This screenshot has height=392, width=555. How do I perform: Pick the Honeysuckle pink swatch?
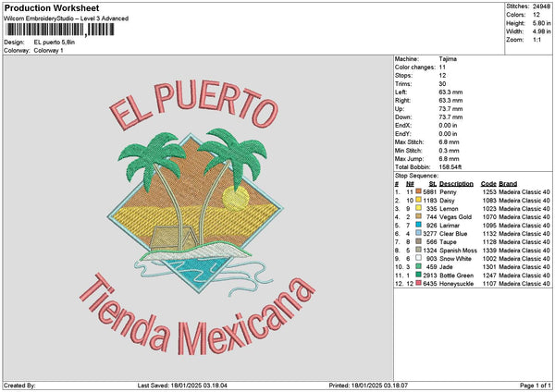coord(418,284)
